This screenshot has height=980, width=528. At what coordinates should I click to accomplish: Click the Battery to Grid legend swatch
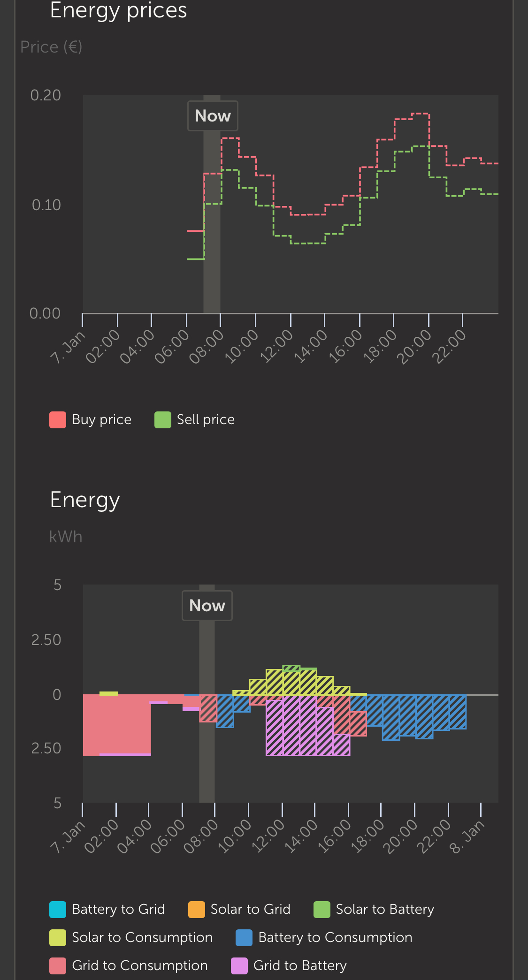coord(58,910)
